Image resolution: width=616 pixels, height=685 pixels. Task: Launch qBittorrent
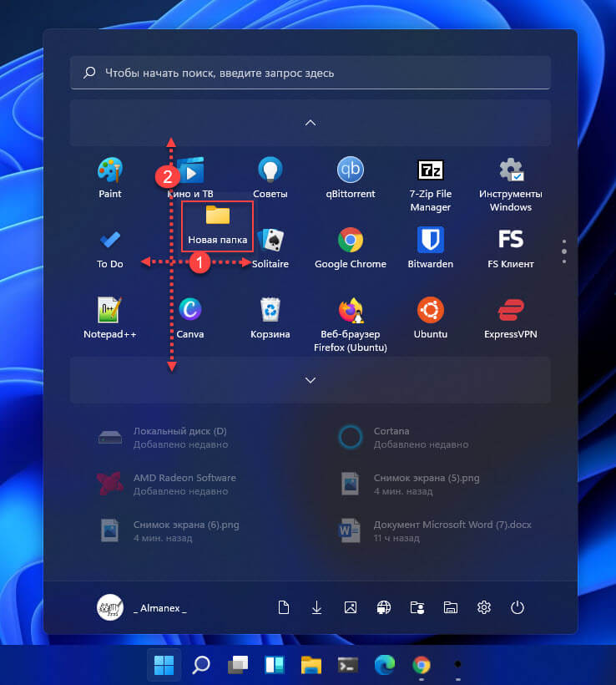click(x=350, y=177)
